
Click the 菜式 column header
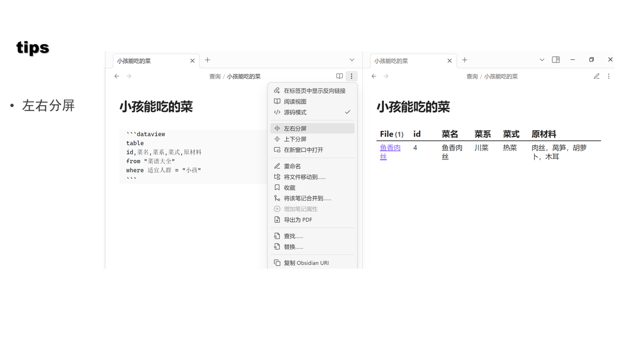coord(511,134)
